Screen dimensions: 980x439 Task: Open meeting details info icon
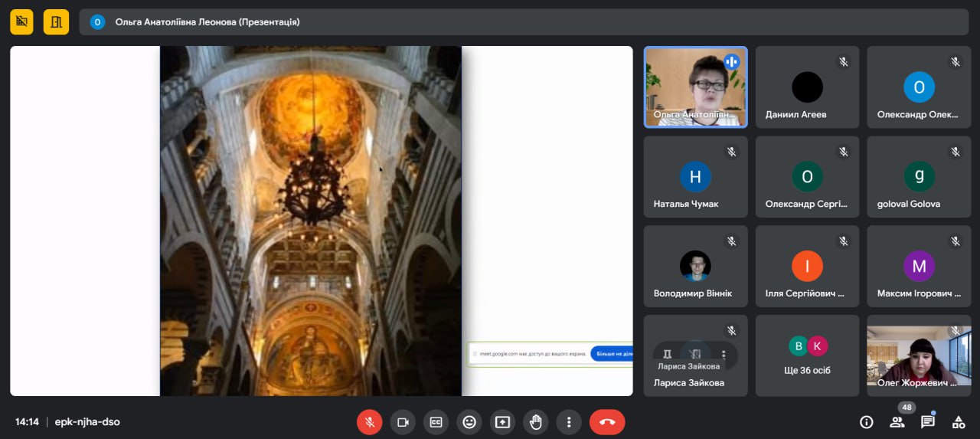click(x=867, y=422)
